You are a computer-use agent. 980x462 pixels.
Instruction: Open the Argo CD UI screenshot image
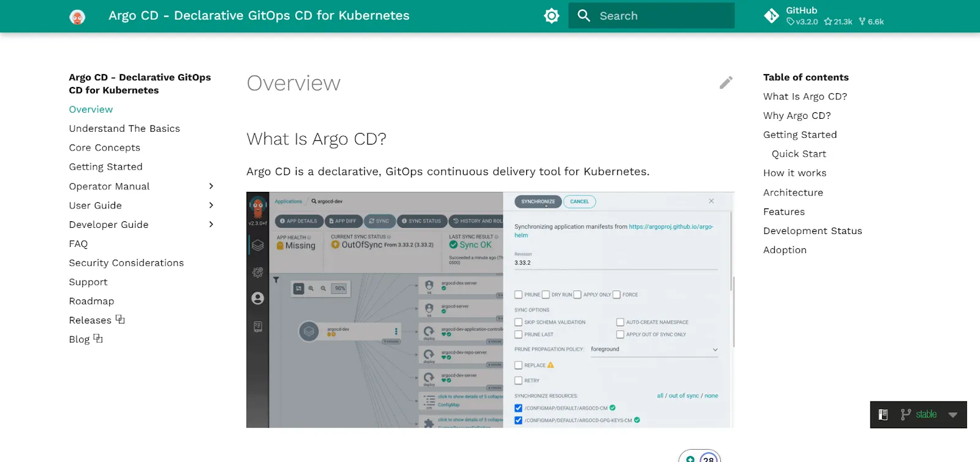coord(490,310)
